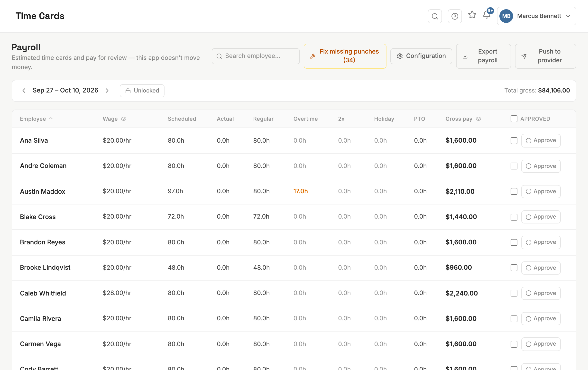Click the Unlocked padlock button

[142, 91]
